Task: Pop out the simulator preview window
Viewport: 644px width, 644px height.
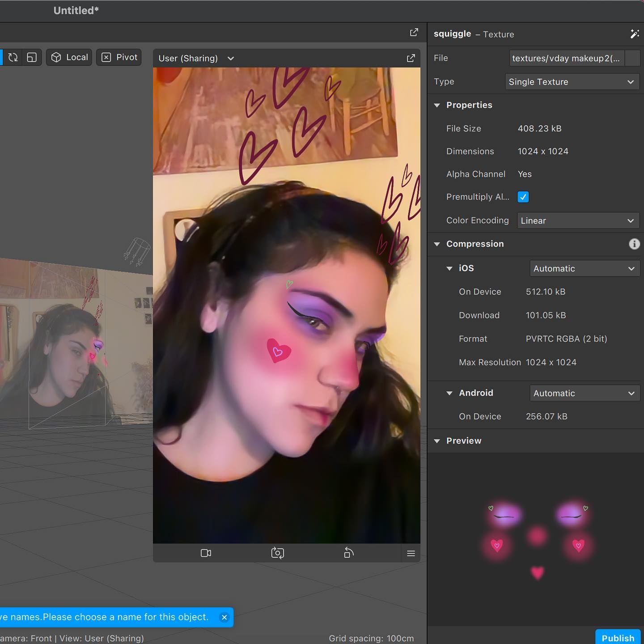Action: 411,58
